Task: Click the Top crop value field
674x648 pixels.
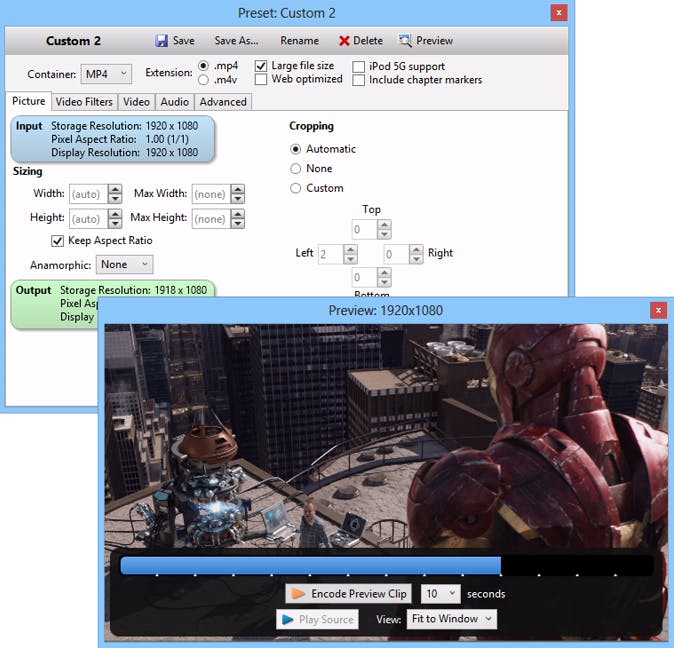Action: (x=365, y=229)
